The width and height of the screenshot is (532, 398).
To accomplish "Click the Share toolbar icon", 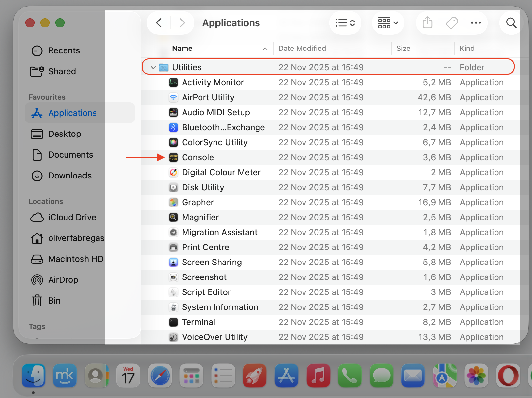I will click(427, 23).
